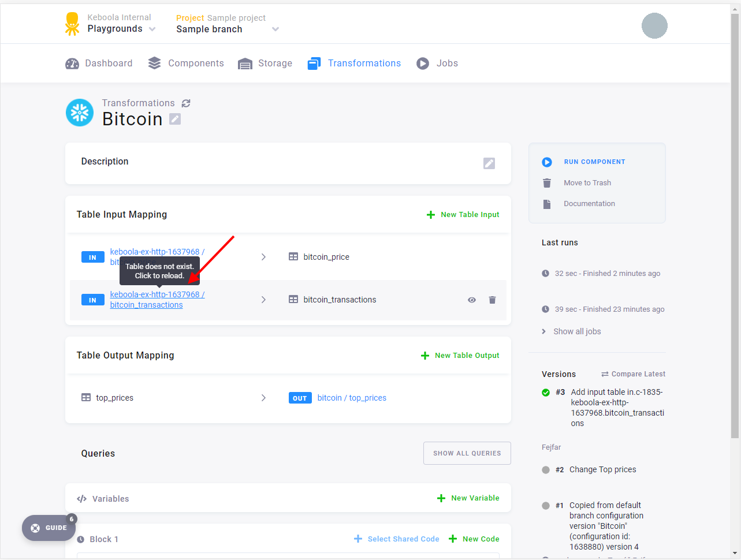This screenshot has height=560, width=741.
Task: Go to the Jobs tab
Action: pyautogui.click(x=437, y=64)
